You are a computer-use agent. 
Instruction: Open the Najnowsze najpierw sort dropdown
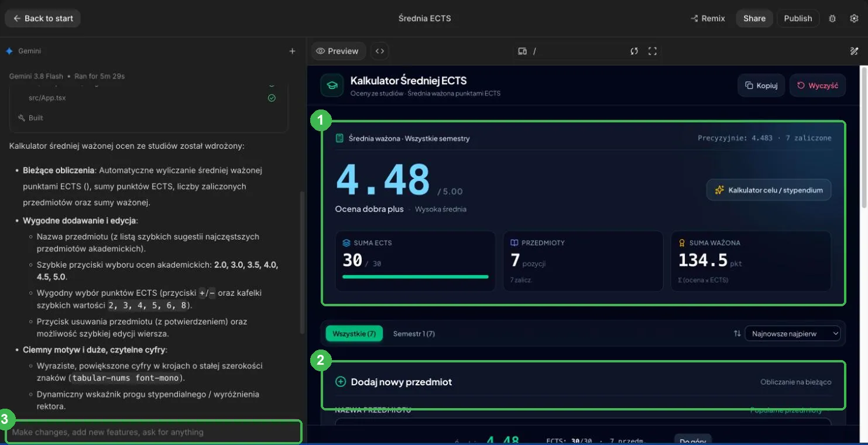click(792, 334)
